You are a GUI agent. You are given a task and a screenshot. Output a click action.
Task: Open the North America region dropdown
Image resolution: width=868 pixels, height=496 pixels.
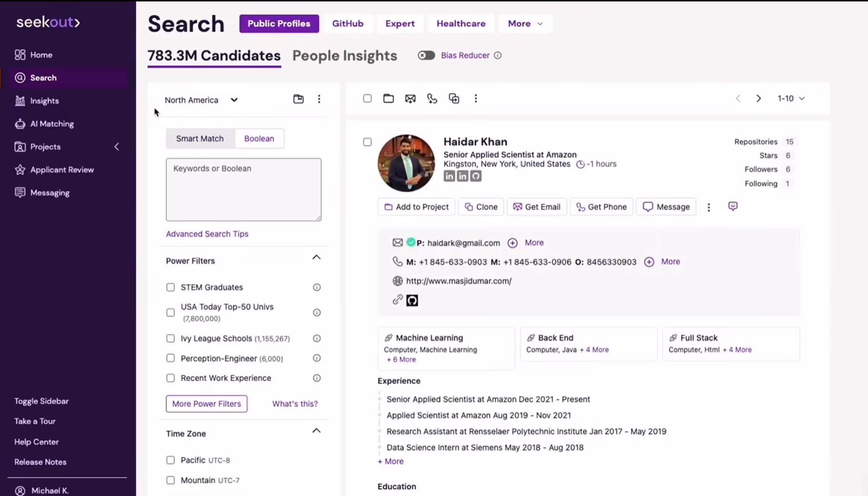click(201, 100)
